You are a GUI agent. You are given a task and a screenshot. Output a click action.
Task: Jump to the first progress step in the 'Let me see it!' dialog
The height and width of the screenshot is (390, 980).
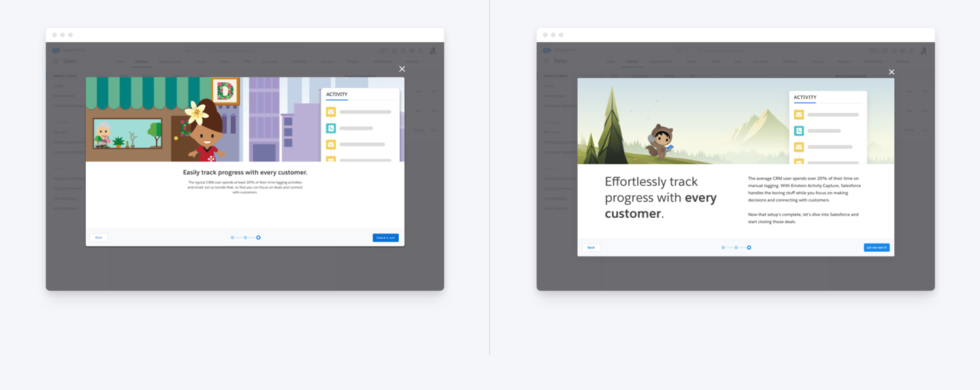[x=723, y=248]
